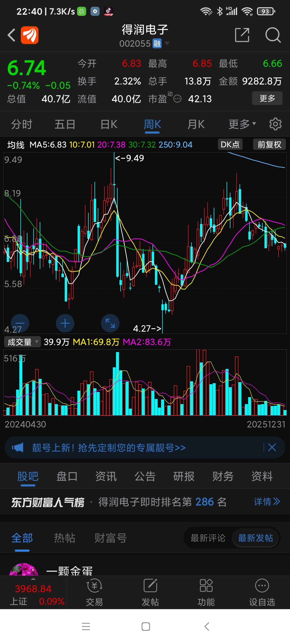Tap the 6.74 current price

click(27, 68)
